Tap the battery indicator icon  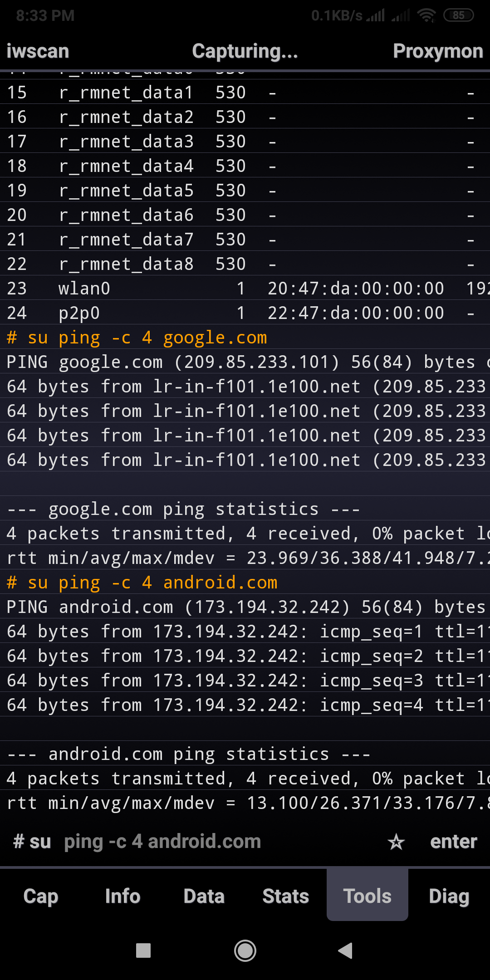click(x=458, y=15)
